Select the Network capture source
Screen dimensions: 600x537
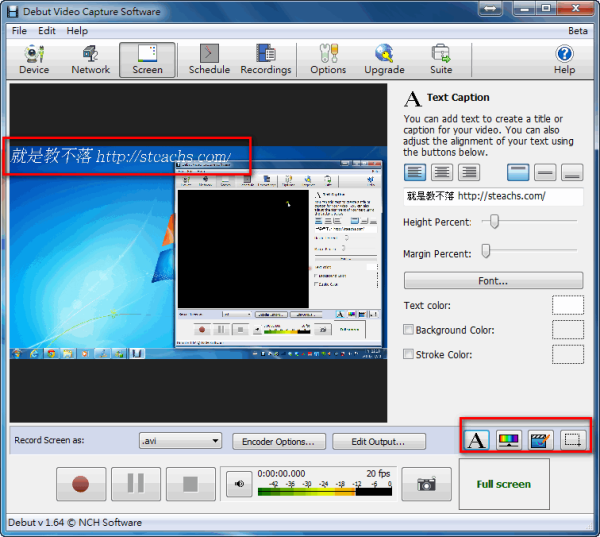[90, 60]
